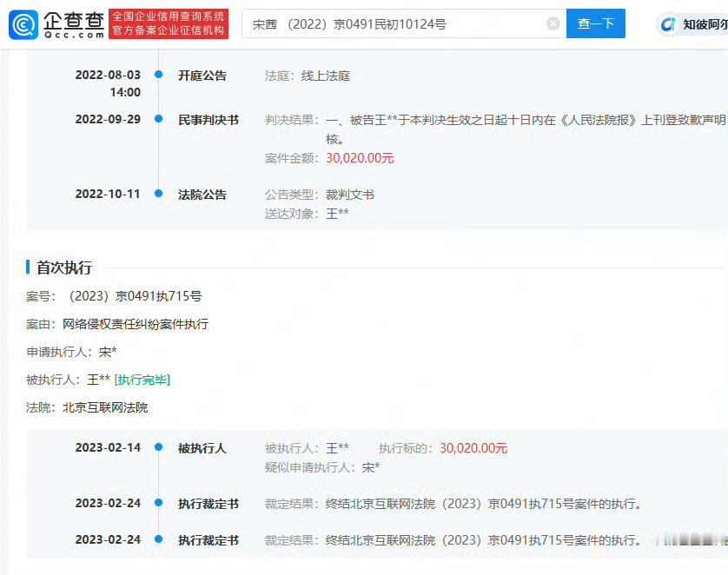Click the 执行完毕 status tag
Screen dimensions: 728x575
(142, 380)
